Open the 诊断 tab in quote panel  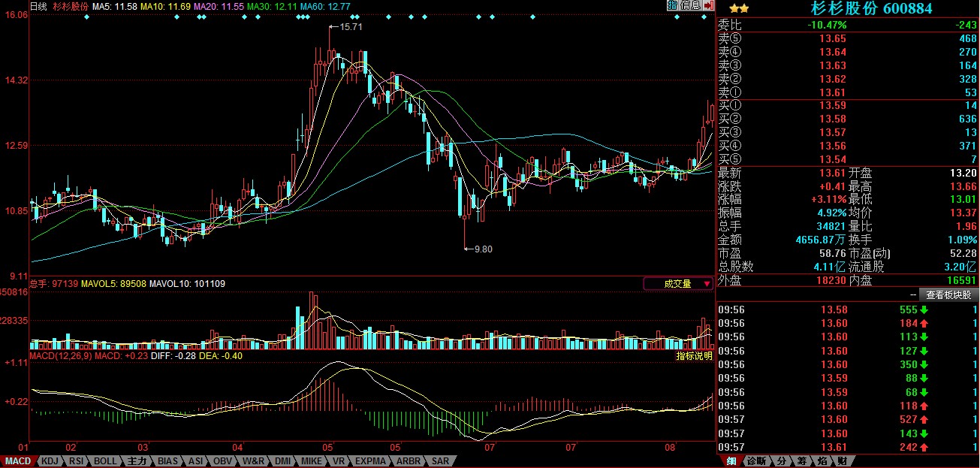(x=756, y=460)
